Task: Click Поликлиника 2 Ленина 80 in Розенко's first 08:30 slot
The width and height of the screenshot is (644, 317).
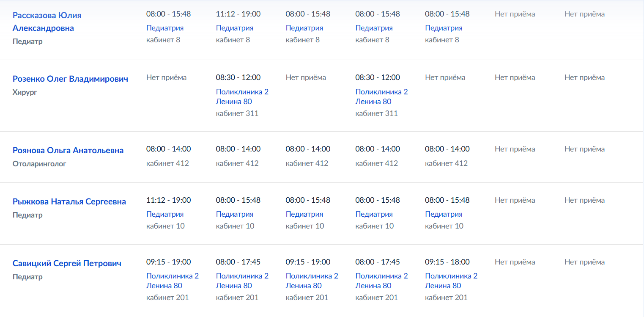Action: tap(242, 96)
